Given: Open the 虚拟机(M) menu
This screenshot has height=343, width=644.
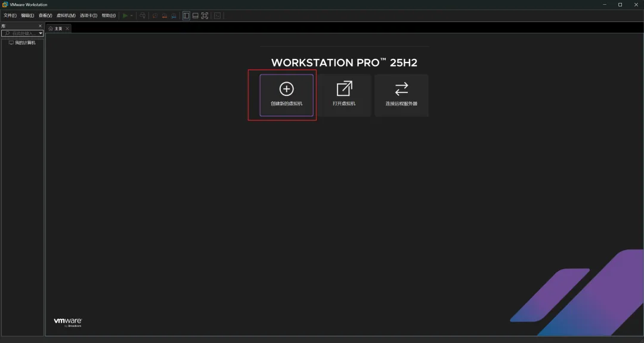Looking at the screenshot, I should pos(66,15).
